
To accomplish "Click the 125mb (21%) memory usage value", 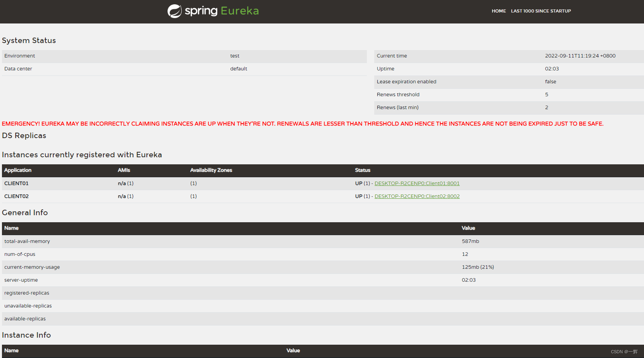I will pos(478,267).
